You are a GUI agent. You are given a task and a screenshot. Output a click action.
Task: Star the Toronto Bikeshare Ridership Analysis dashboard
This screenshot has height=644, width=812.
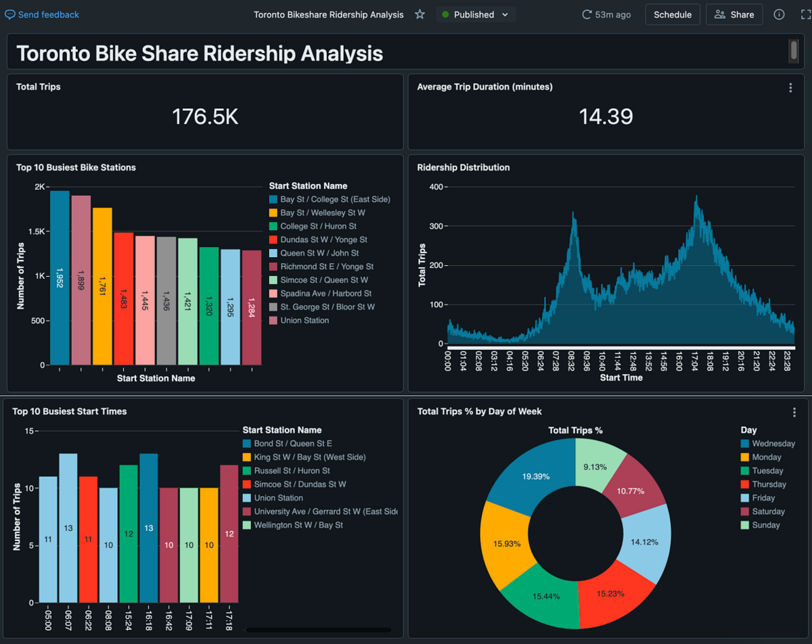(420, 14)
